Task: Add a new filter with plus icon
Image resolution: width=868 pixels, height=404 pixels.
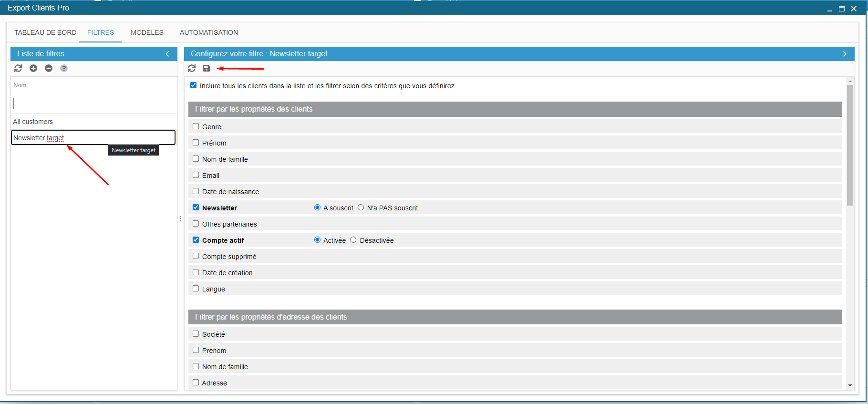Action: pyautogui.click(x=33, y=68)
